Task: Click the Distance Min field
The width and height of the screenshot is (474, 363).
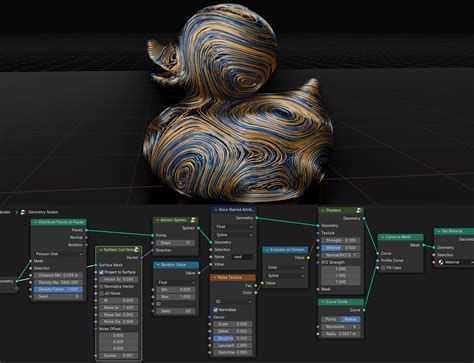Action: pyautogui.click(x=59, y=275)
